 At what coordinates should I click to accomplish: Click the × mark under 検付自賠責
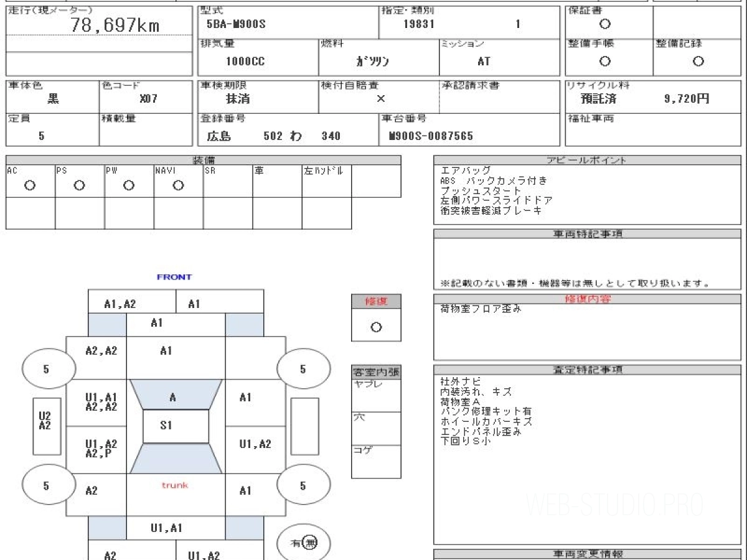[x=381, y=99]
